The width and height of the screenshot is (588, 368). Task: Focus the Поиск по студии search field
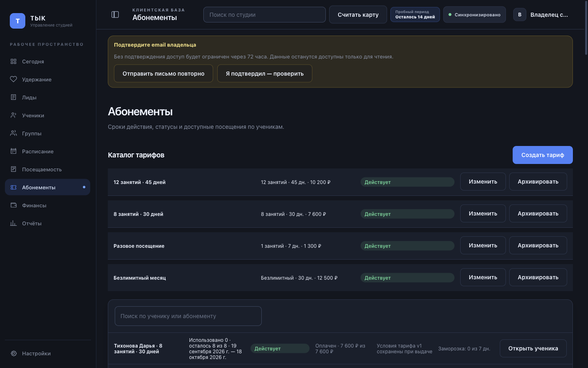(265, 15)
